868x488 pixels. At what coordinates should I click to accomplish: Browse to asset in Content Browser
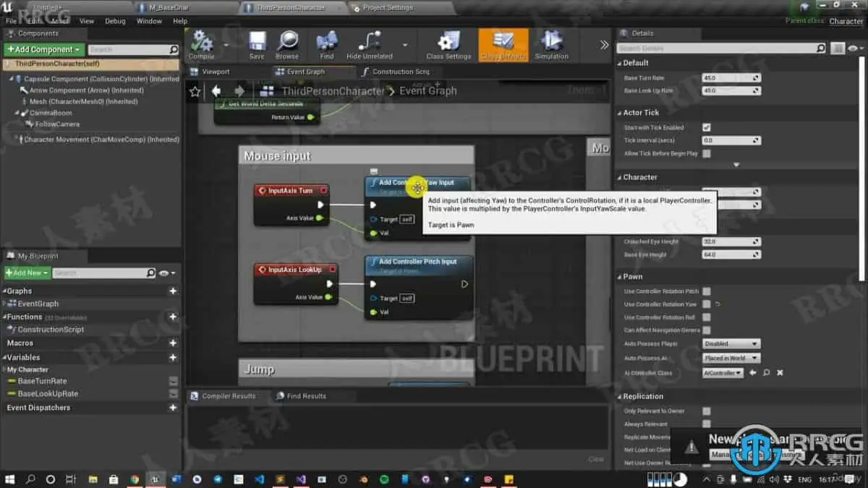(287, 45)
